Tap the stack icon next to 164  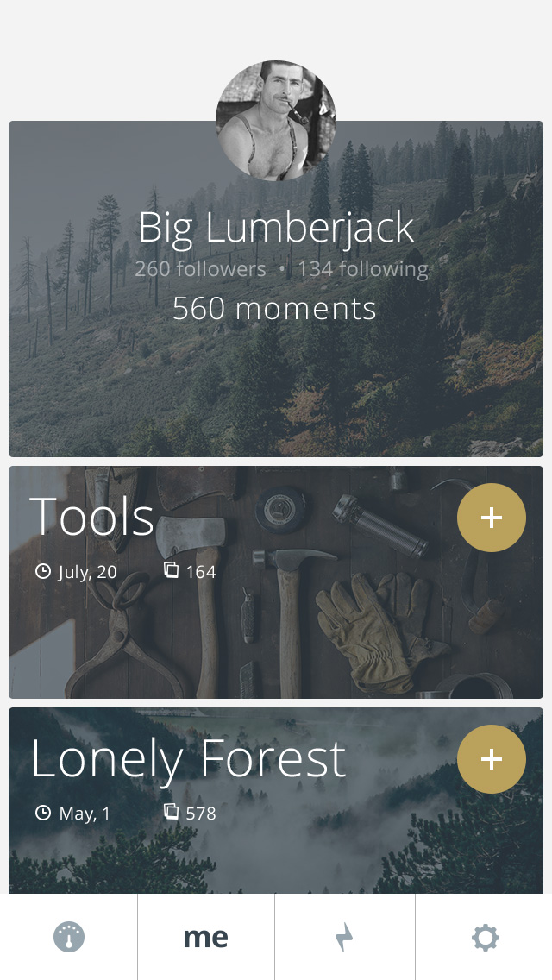click(x=172, y=570)
